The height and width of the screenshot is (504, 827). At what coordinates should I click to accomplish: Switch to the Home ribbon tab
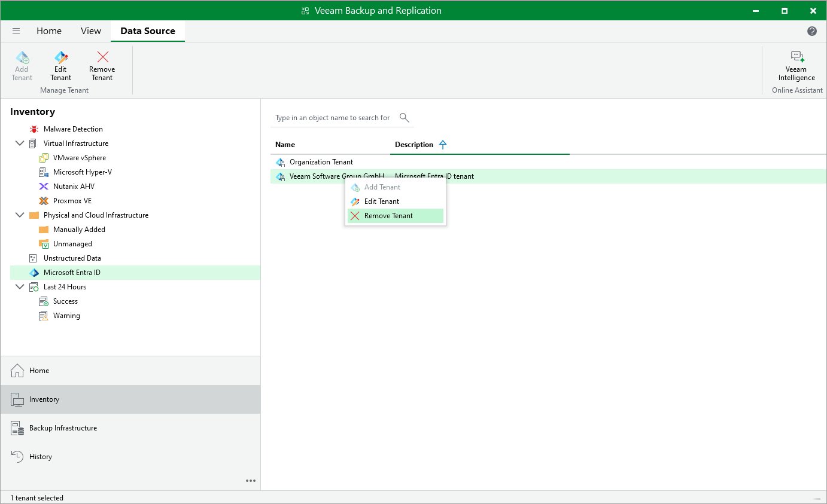tap(49, 31)
